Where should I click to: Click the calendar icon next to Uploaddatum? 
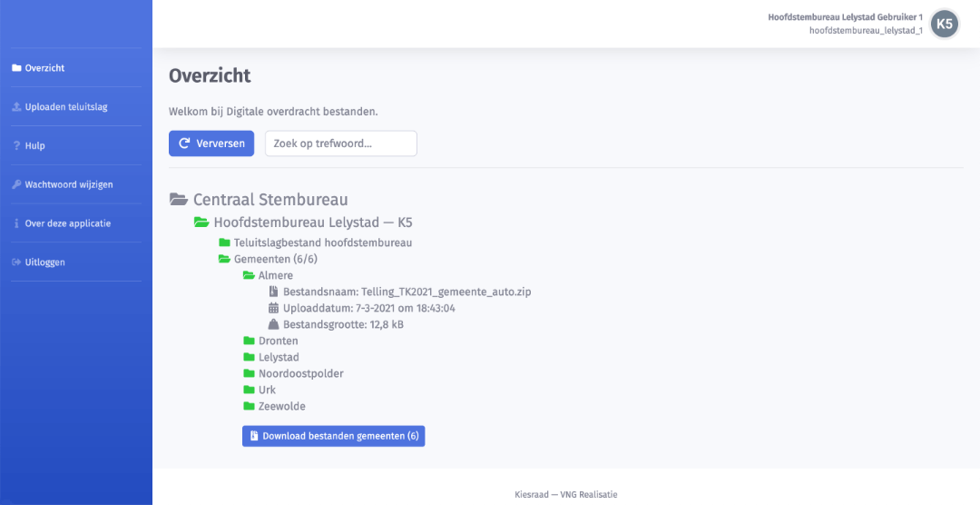pos(274,308)
